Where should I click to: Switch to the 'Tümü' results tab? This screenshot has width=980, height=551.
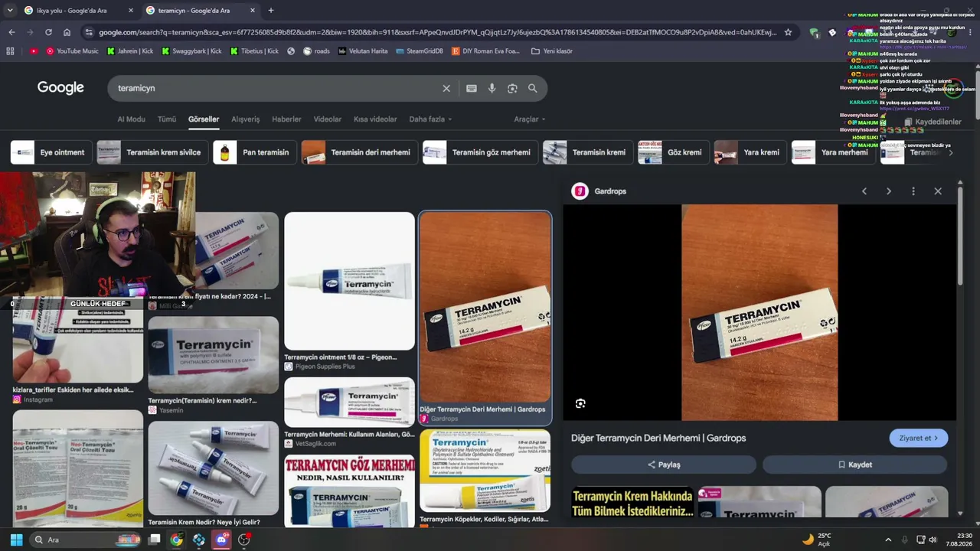[x=167, y=119]
